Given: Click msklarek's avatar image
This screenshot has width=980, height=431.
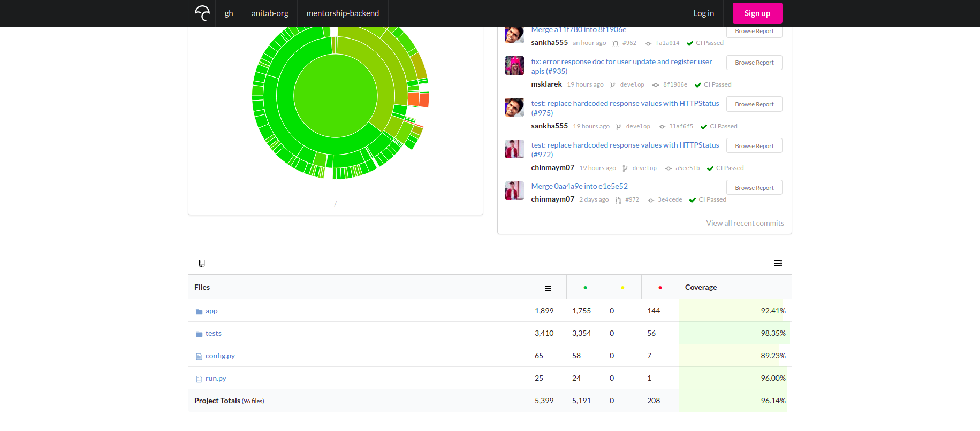Looking at the screenshot, I should point(514,65).
